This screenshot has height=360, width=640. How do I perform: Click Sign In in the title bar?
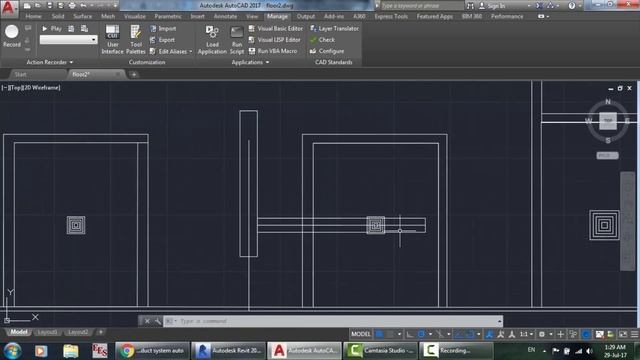tap(492, 6)
